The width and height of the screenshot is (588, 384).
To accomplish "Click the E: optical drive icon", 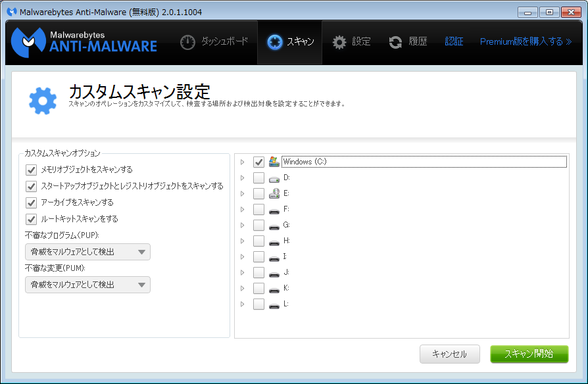I will pos(274,193).
